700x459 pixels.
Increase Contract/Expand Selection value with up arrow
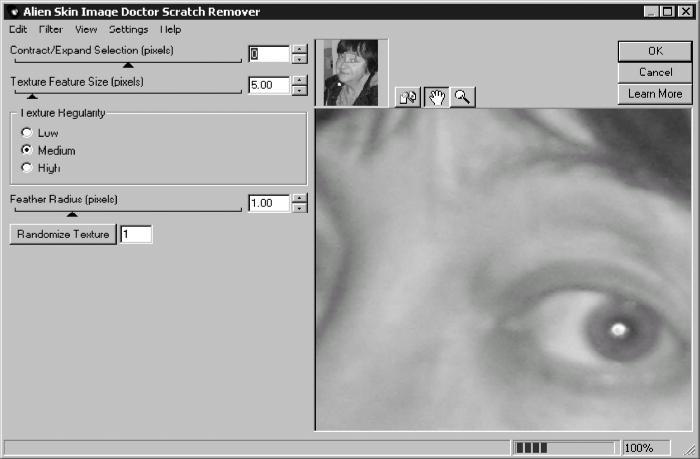coord(299,49)
